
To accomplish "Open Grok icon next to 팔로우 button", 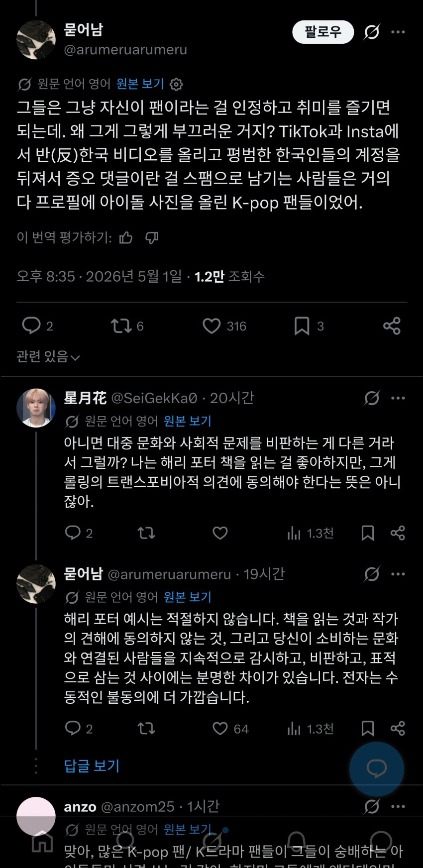I will point(371,32).
